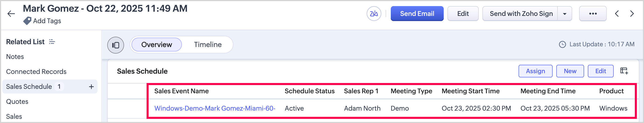Viewport: 644px width, 123px height.
Task: Open the more options ellipsis menu
Action: (592, 14)
